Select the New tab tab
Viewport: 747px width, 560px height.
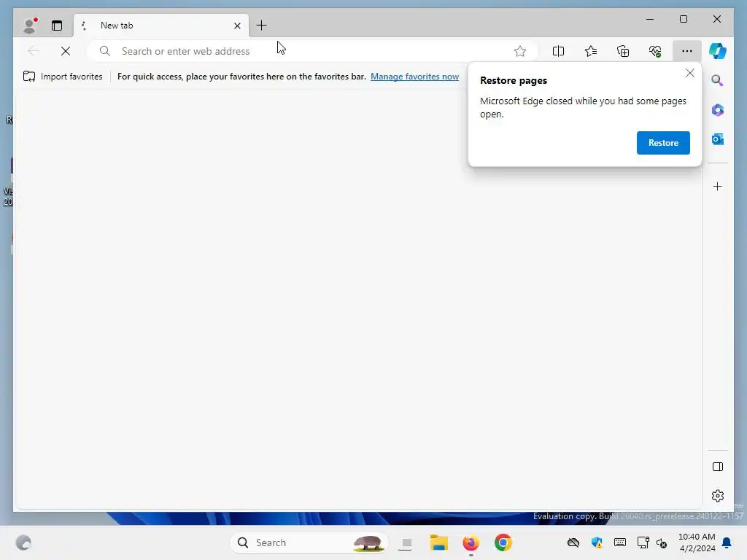pos(160,26)
